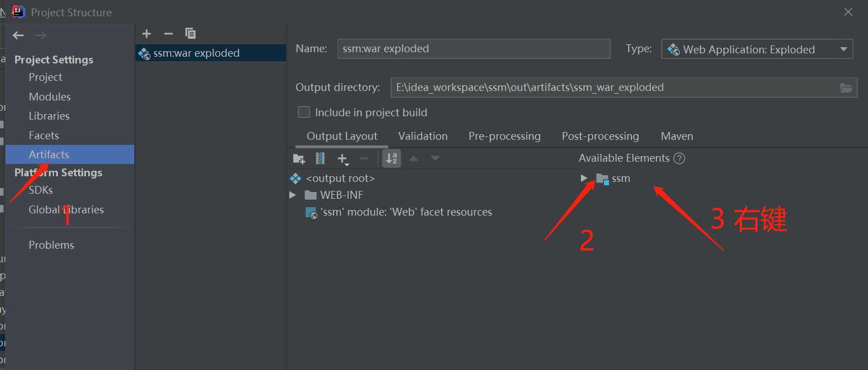Open Global Libraries platform setting

(66, 209)
